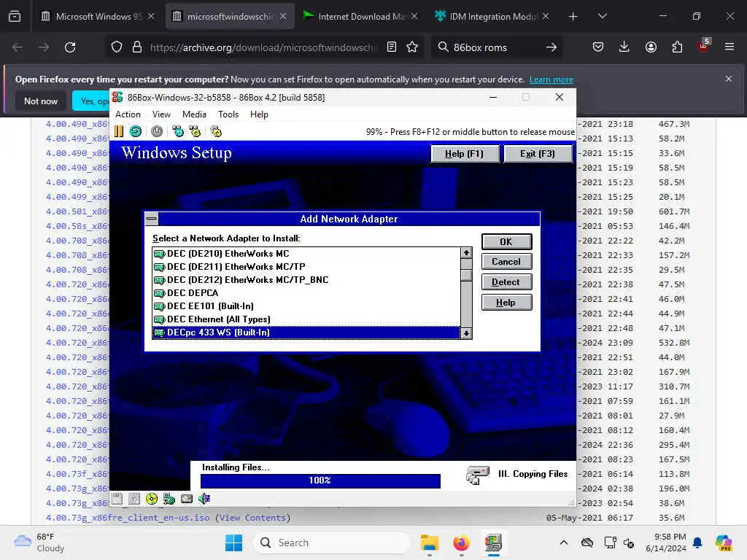
Task: Open the View menu in 86Box
Action: tap(161, 114)
